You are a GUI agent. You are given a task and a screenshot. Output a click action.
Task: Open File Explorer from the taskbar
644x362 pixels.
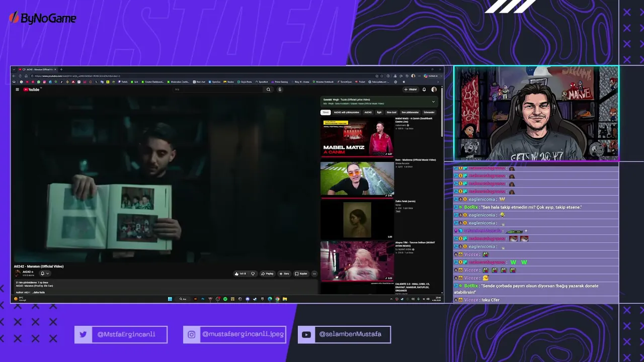[x=285, y=299]
